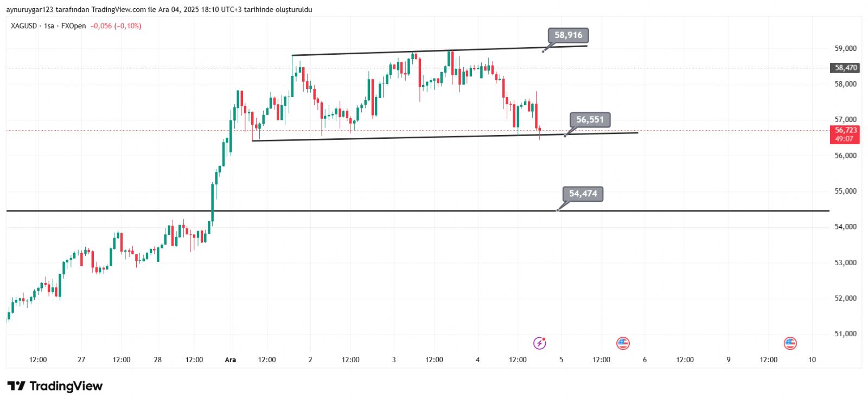This screenshot has width=868, height=404.
Task: Click the 51,000 price axis label
Action: pos(845,334)
